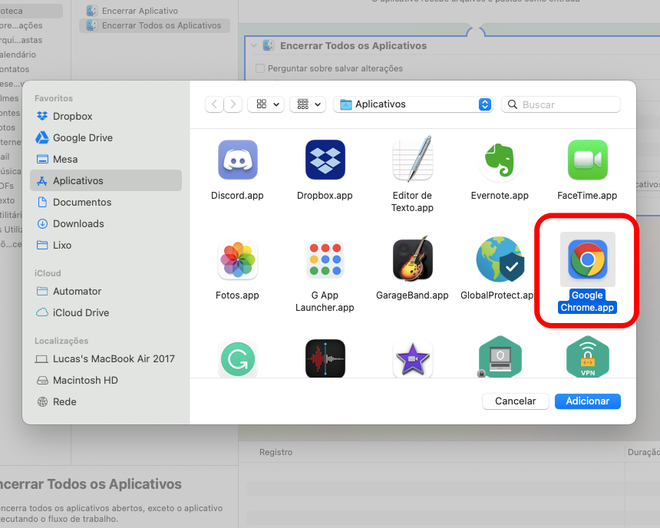This screenshot has height=528, width=660.
Task: Open the grouping options dropdown
Action: (308, 104)
